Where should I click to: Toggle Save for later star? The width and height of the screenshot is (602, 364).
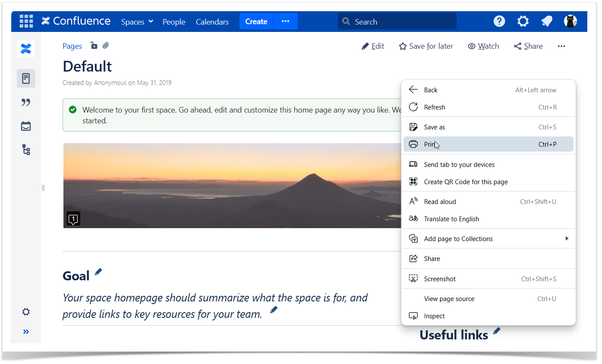click(x=426, y=46)
